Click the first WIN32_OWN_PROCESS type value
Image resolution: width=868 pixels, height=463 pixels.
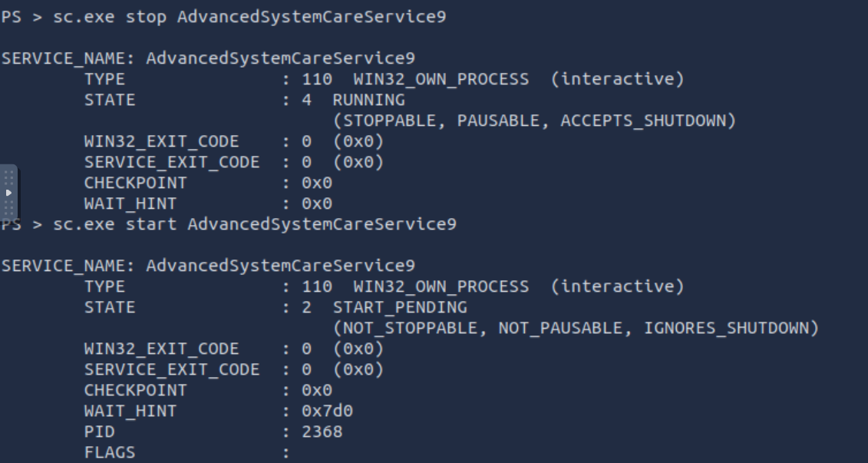coord(441,79)
